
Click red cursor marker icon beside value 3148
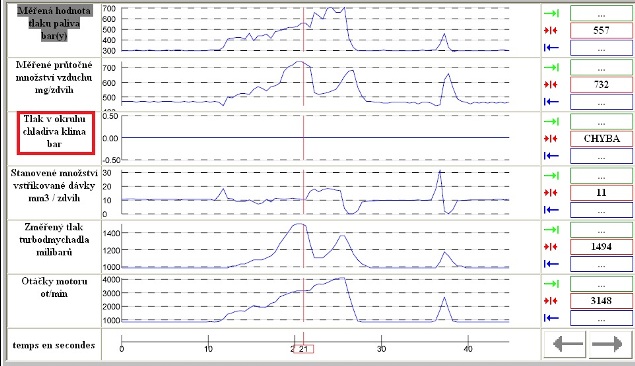point(551,301)
